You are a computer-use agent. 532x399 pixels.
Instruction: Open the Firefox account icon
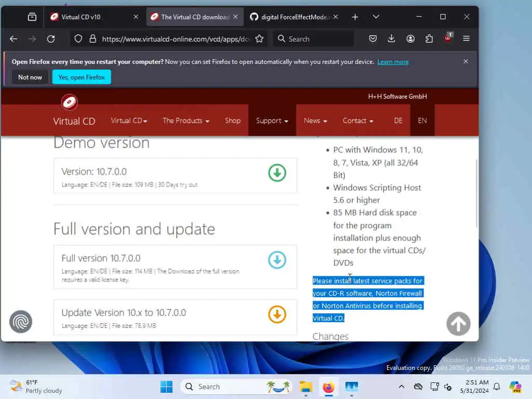point(410,38)
